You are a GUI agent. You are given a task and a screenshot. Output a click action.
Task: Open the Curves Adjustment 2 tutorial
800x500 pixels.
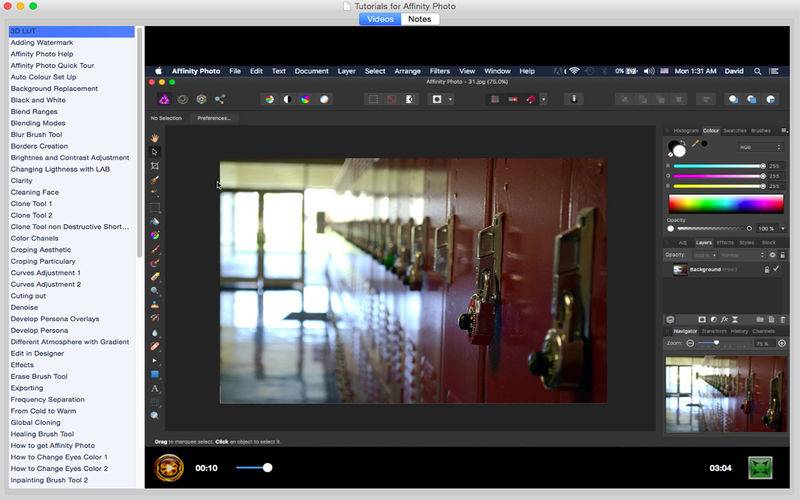pos(45,284)
